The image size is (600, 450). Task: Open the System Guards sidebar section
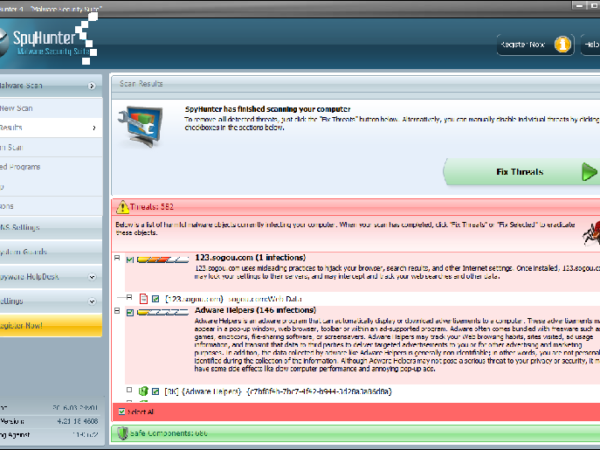point(51,252)
